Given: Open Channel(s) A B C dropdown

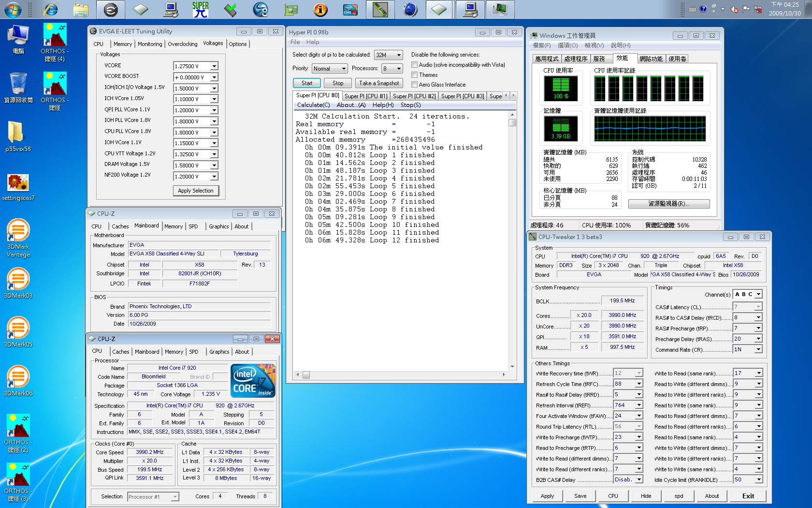Looking at the screenshot, I should coord(758,294).
